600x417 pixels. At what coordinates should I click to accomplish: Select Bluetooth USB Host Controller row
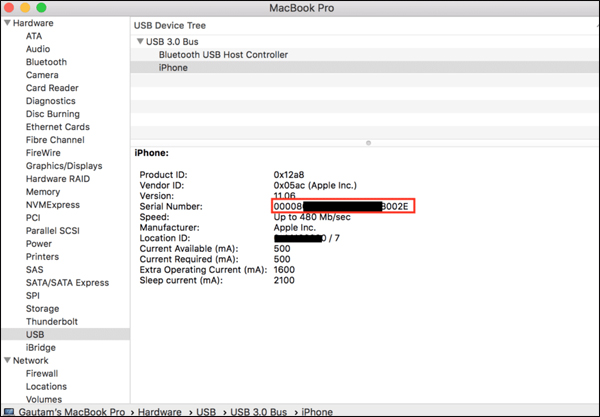click(365, 55)
